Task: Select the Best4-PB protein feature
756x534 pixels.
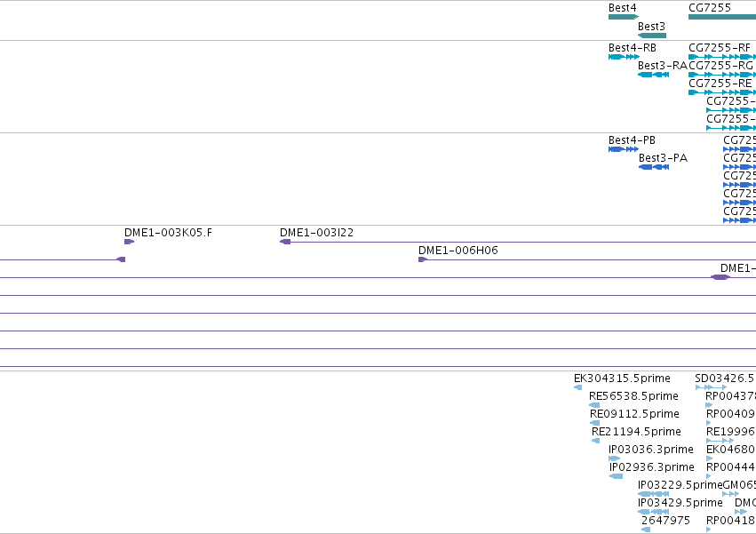Action: click(x=624, y=149)
